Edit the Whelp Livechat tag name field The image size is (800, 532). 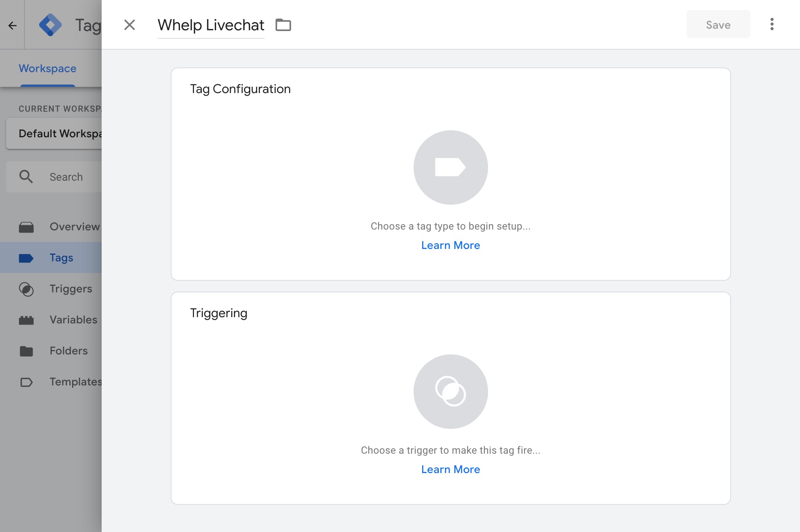point(211,26)
